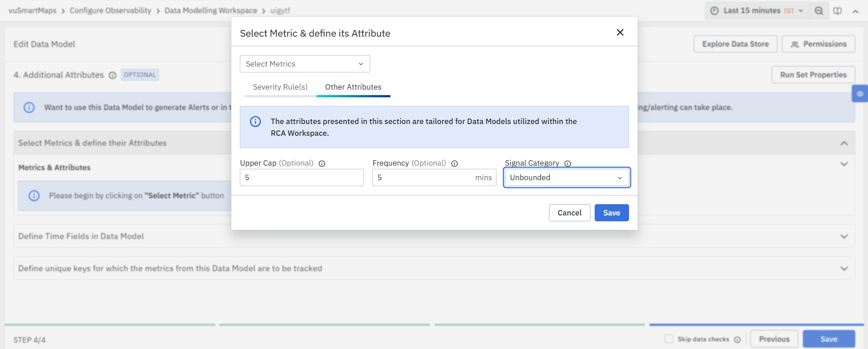The width and height of the screenshot is (868, 349).
Task: Open the documentation book icon
Action: click(x=838, y=11)
